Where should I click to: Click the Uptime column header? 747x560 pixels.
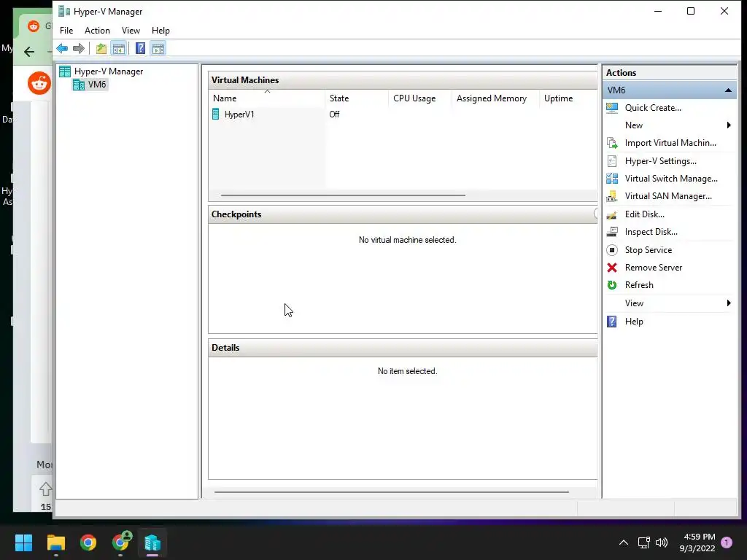click(568, 98)
